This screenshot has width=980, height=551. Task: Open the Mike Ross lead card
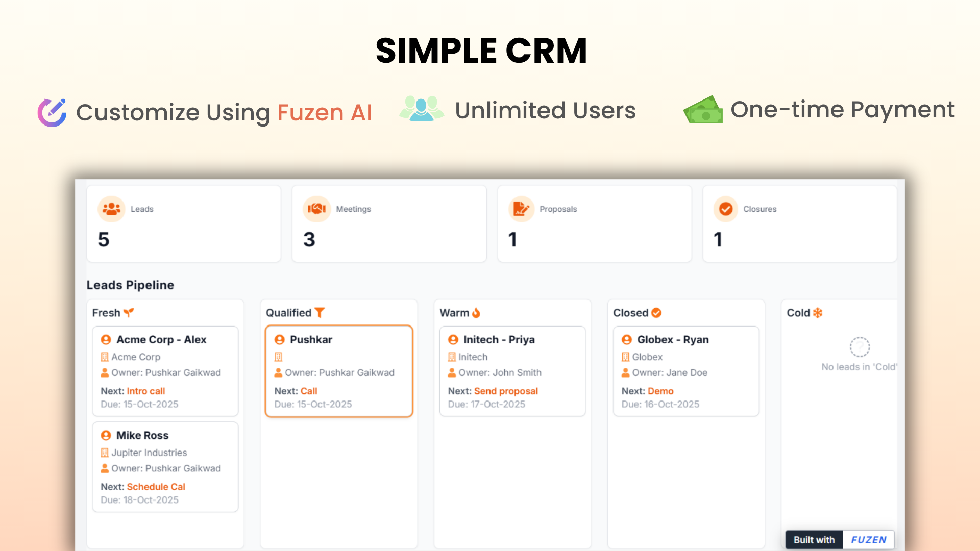(165, 466)
